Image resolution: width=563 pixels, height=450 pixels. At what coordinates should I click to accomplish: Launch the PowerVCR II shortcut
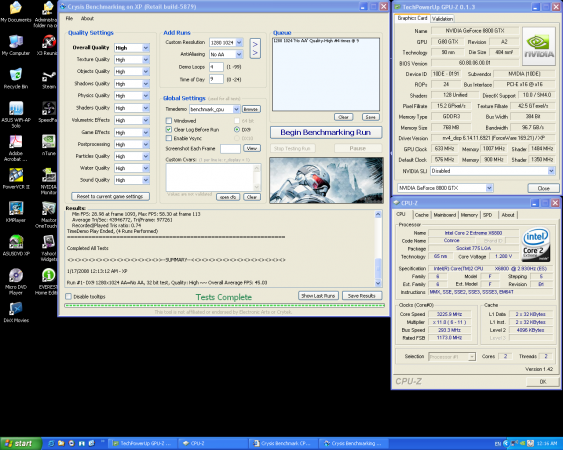click(x=16, y=179)
